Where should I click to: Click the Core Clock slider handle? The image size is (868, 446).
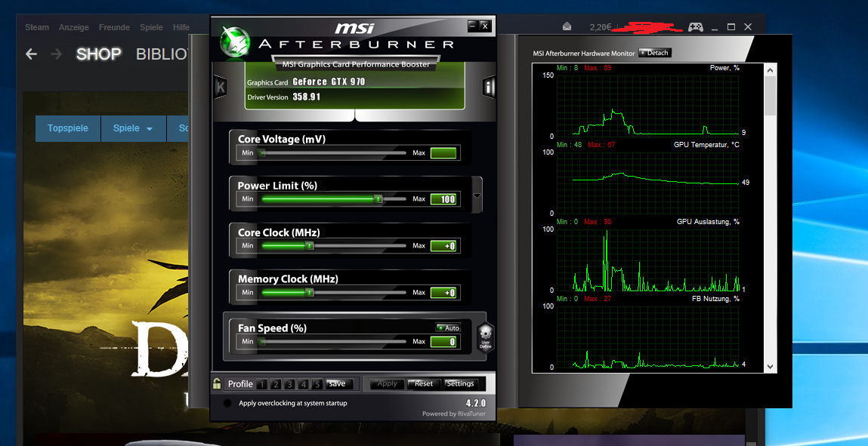[x=310, y=245]
